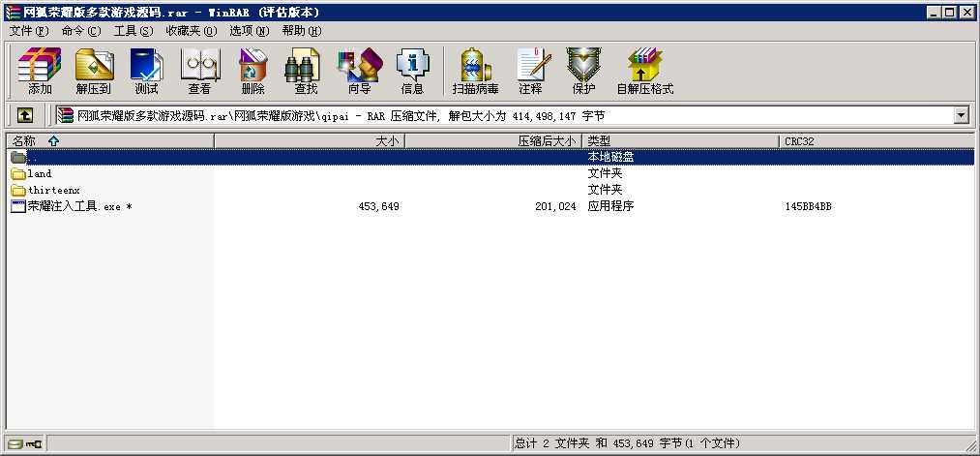Minimize the WinRAR window

tap(935, 13)
